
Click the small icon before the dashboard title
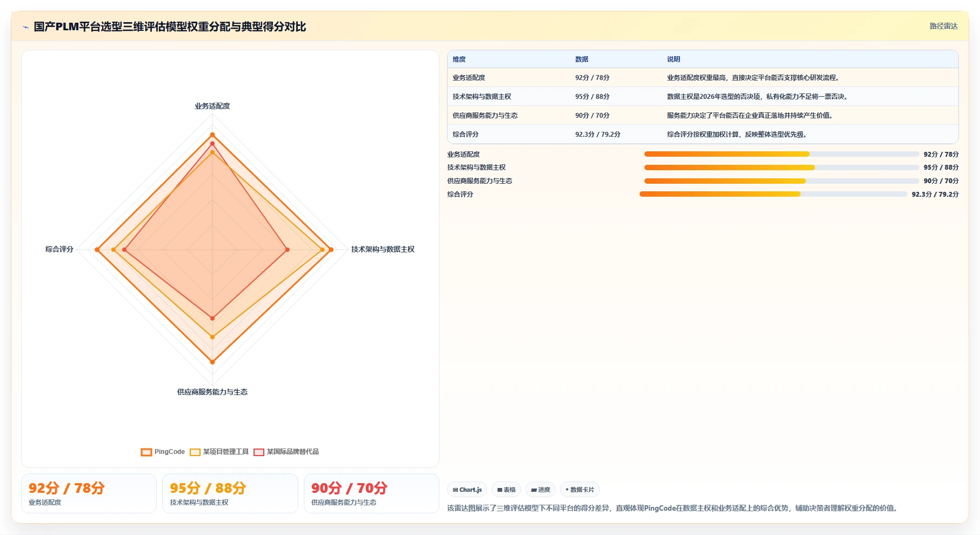pos(25,27)
